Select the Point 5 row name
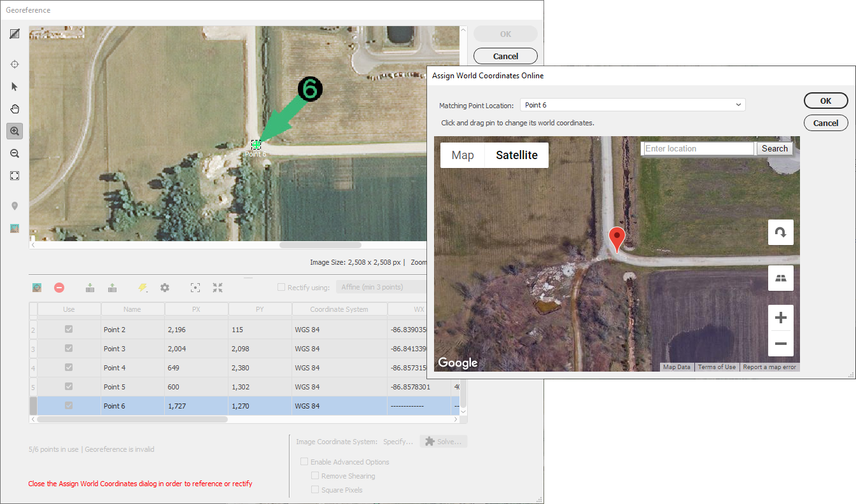Screen dimensions: 856x504 [x=132, y=387]
